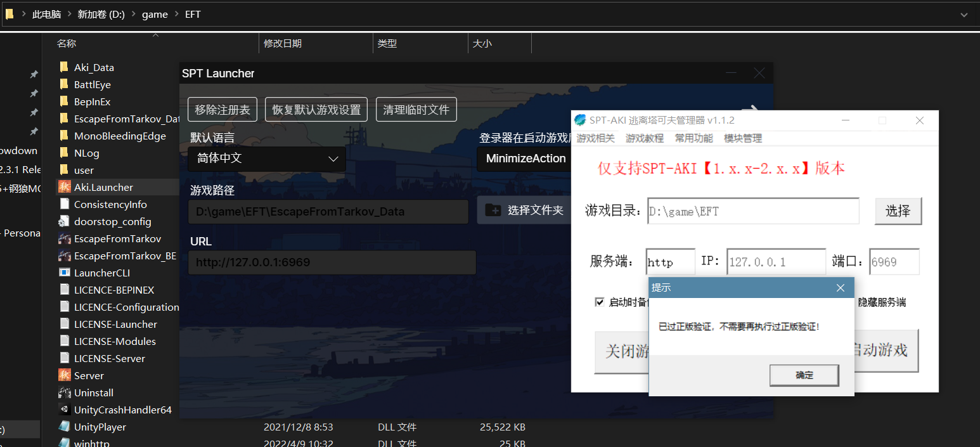
Task: Click the 清理临时文件 button
Action: pyautogui.click(x=416, y=110)
